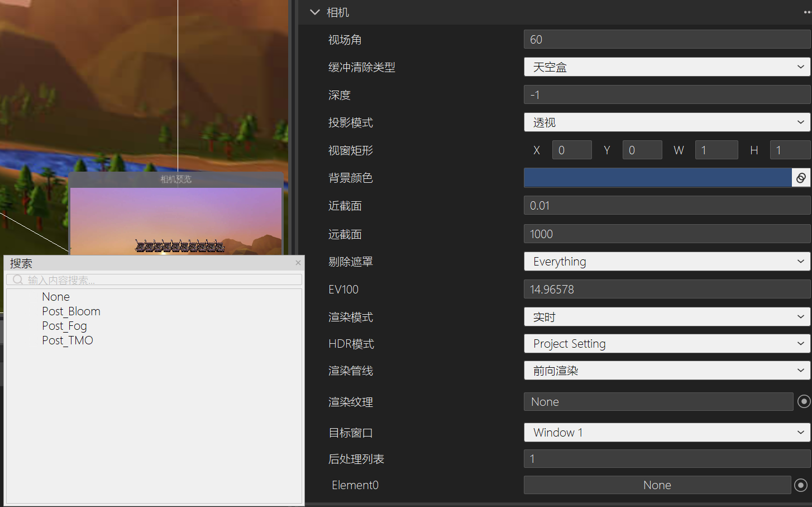Image resolution: width=812 pixels, height=507 pixels.
Task: Click the object picker icon for render texture
Action: coord(804,401)
